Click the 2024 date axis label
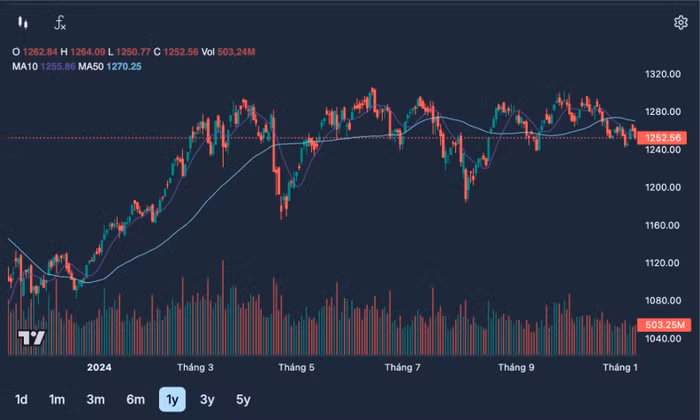This screenshot has width=700, height=420. pos(99,367)
